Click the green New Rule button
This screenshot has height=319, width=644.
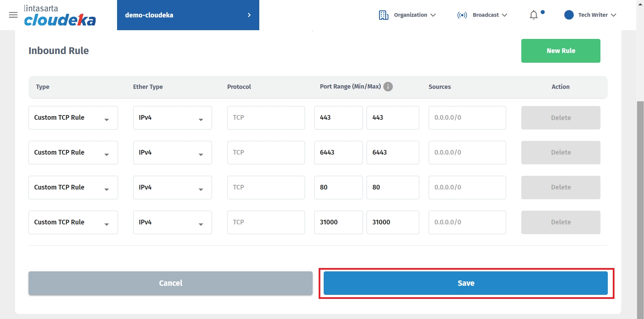[x=560, y=51]
